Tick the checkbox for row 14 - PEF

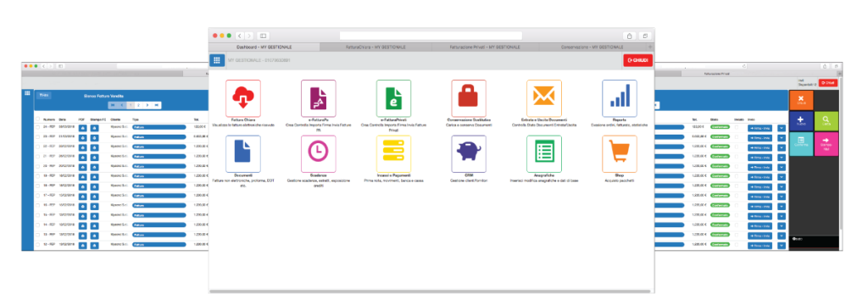click(x=37, y=225)
